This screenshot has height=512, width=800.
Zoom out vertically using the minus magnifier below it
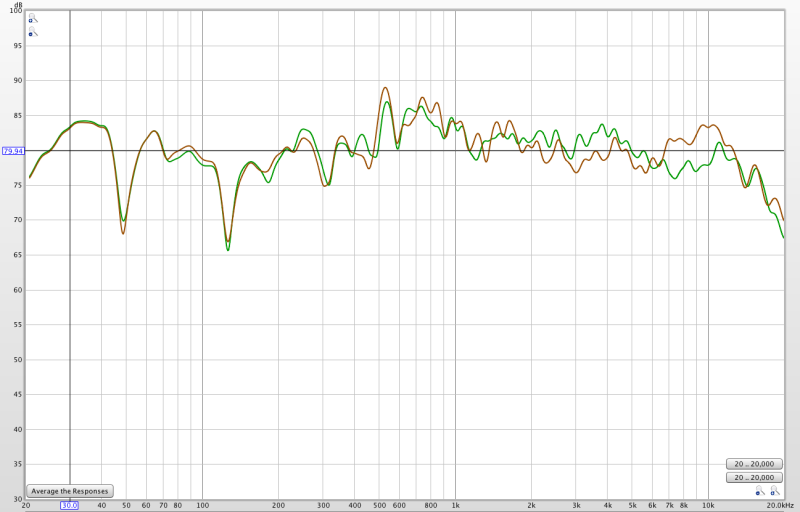(33, 33)
